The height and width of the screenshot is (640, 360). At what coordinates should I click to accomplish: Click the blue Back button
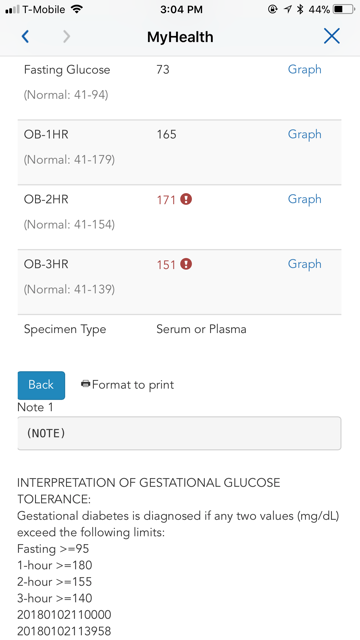(x=41, y=385)
